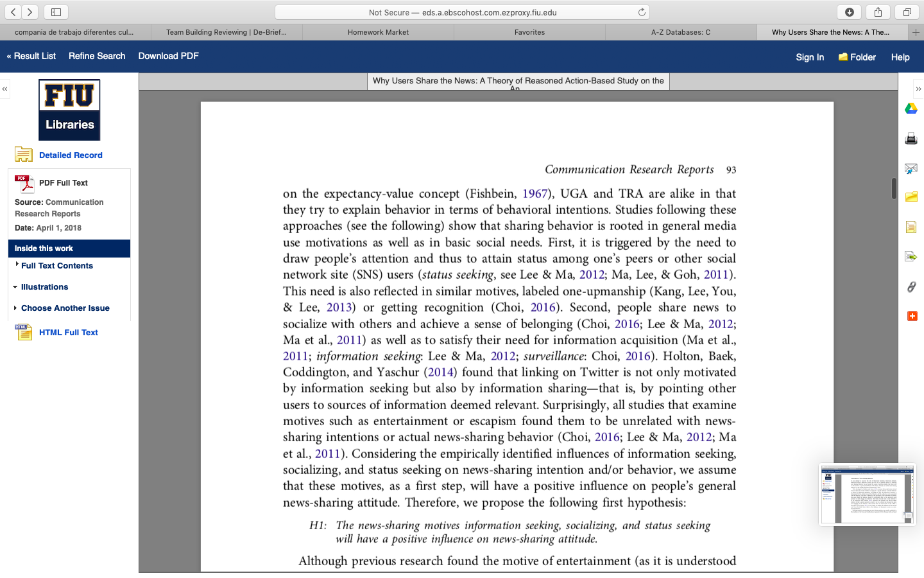Screen dimensions: 924x578
Task: Switch to Team Building Reviewing tab
Action: (x=227, y=32)
